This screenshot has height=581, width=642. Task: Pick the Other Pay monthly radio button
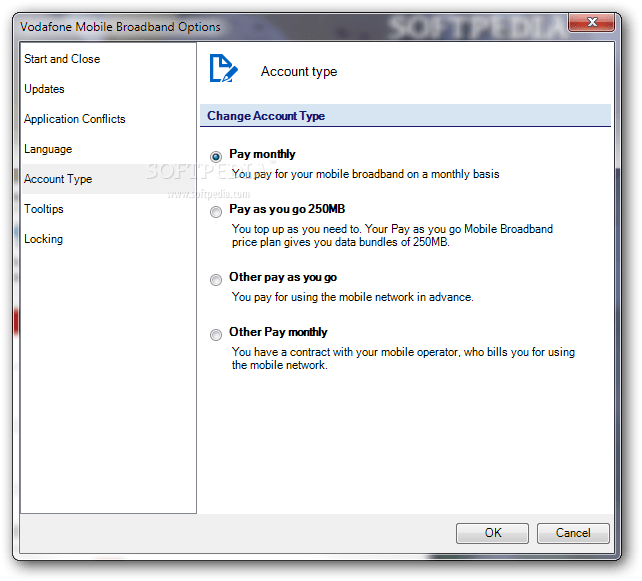point(216,335)
